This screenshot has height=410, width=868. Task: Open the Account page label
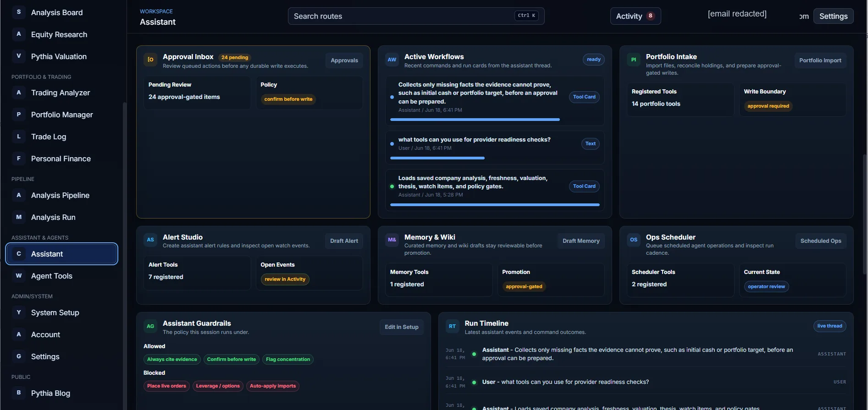[45, 334]
